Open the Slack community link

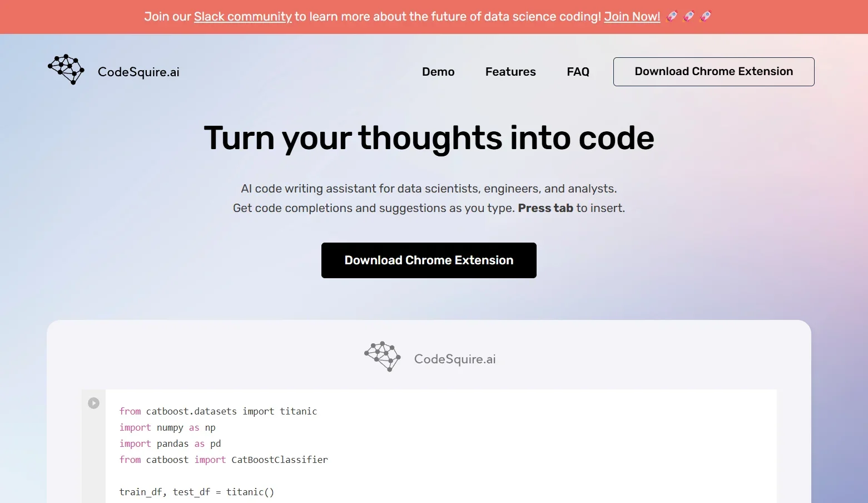pyautogui.click(x=242, y=17)
